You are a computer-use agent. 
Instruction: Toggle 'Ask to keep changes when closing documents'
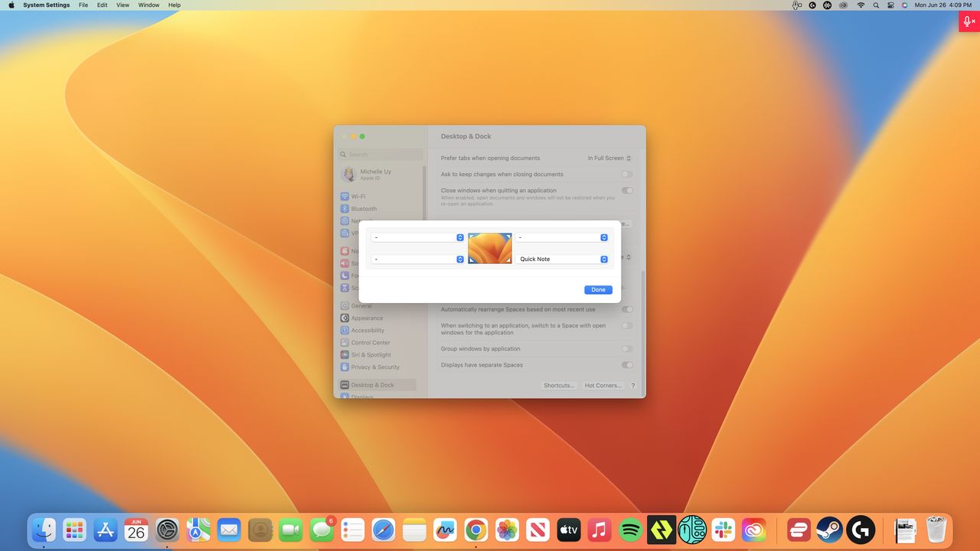tap(627, 174)
